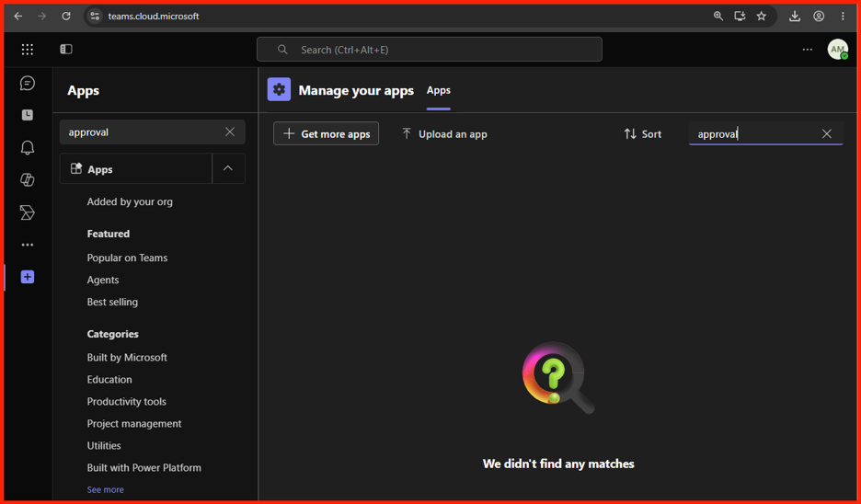Screen dimensions: 861x504
Task: Clear the left apps search field
Action: [230, 132]
